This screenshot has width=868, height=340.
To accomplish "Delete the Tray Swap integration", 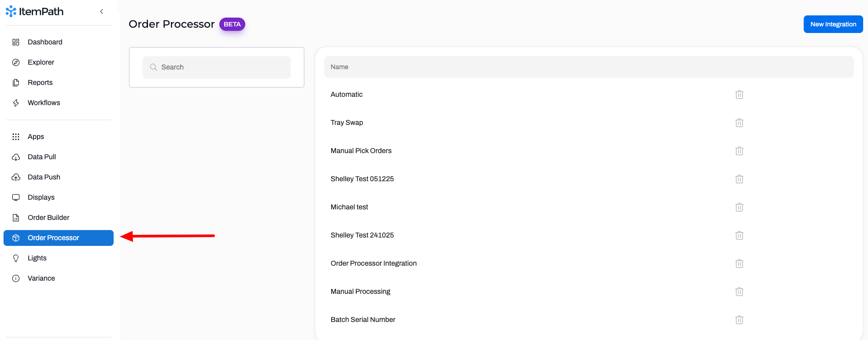I will click(739, 123).
